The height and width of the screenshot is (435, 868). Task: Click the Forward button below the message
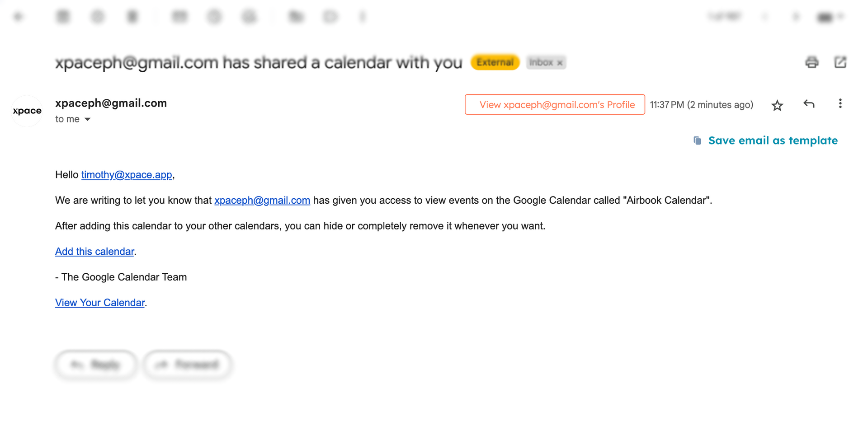pyautogui.click(x=187, y=365)
